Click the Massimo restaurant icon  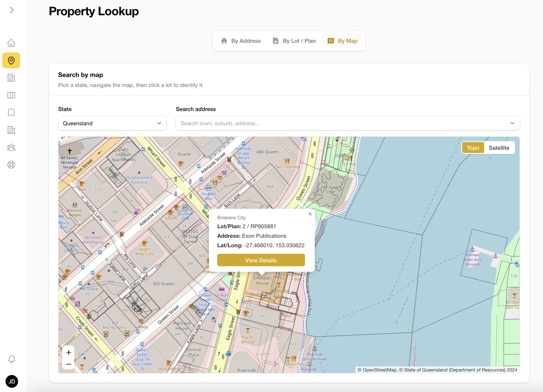click(x=291, y=359)
